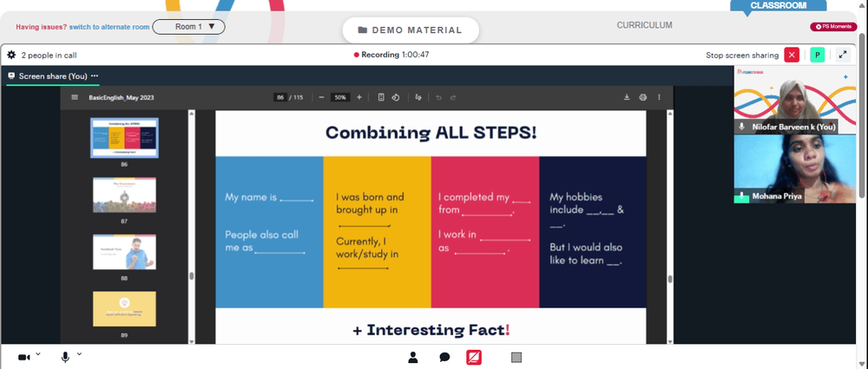Toggle the camera on or off
Screen dimensions: 868x369
pyautogui.click(x=23, y=358)
